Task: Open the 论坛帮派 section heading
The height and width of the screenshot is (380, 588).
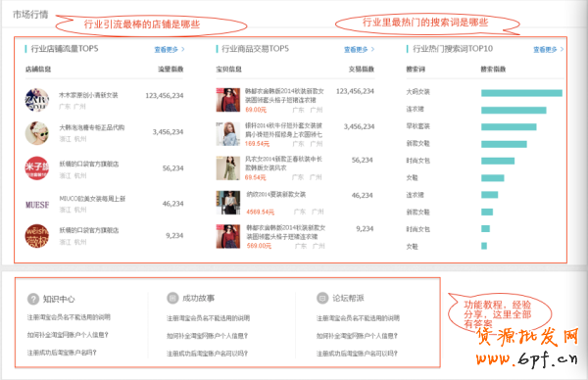Action: pos(348,299)
